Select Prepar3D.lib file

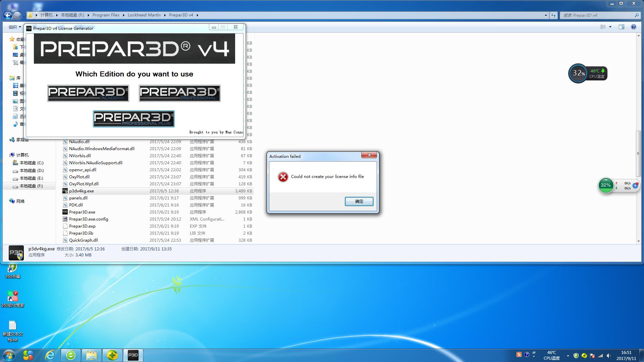81,233
